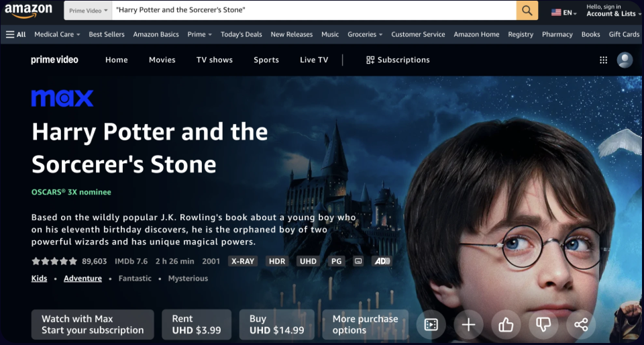Click the OSCARS 3X nominee text

72,192
